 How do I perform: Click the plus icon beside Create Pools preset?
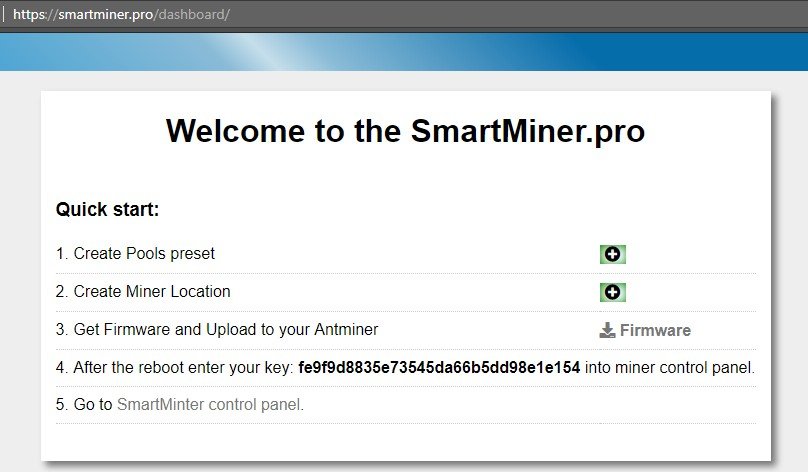(x=613, y=254)
